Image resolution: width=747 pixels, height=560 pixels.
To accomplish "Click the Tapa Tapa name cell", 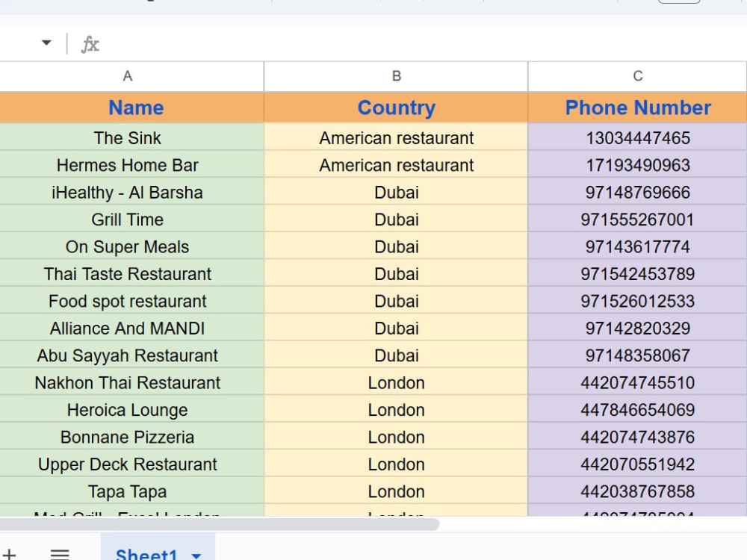I will click(131, 491).
